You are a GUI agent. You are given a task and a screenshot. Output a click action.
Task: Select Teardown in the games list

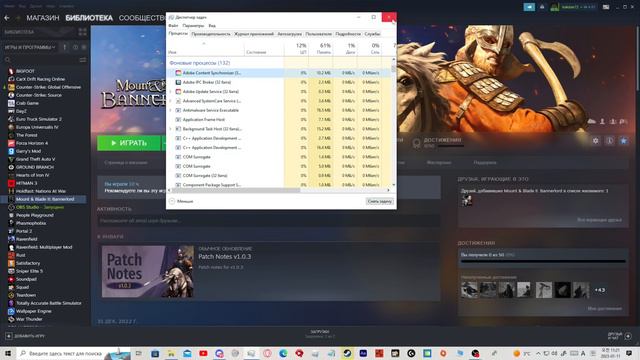tap(26, 295)
